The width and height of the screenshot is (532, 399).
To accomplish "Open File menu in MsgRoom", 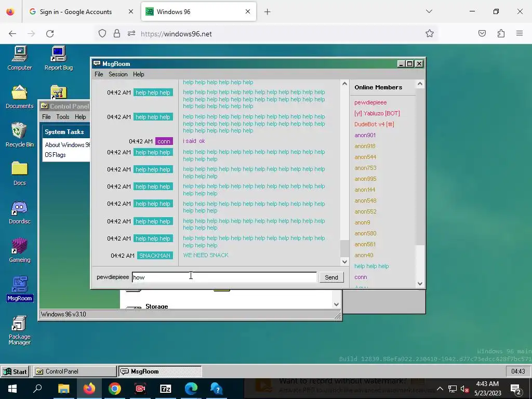I will pyautogui.click(x=99, y=74).
